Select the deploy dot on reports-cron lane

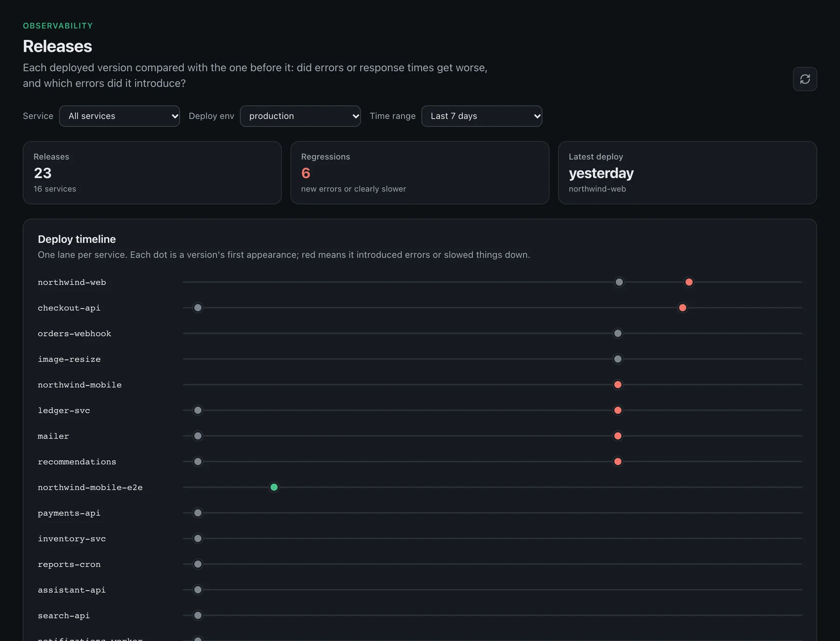click(198, 564)
